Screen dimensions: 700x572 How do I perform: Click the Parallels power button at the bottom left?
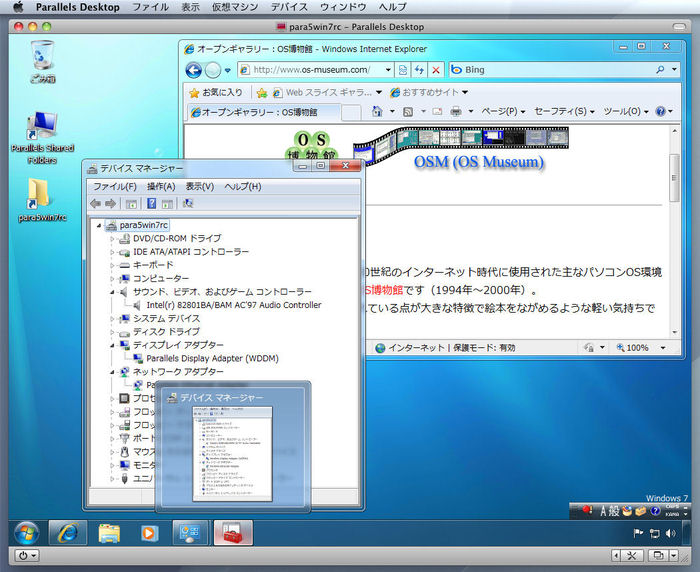[27, 555]
